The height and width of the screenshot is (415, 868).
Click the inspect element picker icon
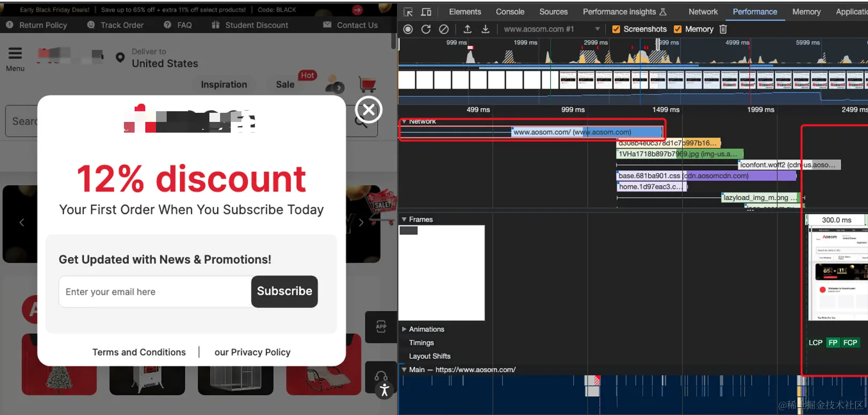(x=408, y=12)
